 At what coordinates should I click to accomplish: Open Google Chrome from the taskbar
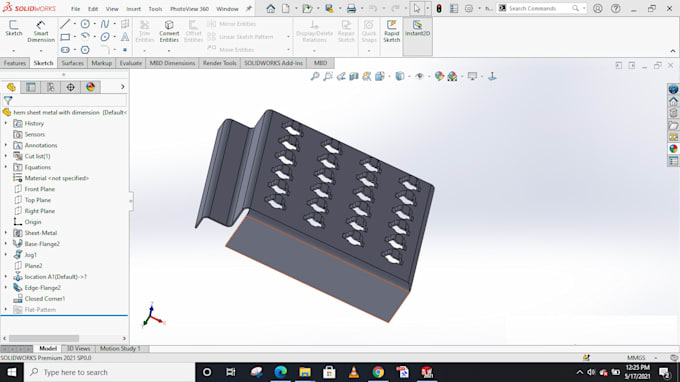(378, 372)
